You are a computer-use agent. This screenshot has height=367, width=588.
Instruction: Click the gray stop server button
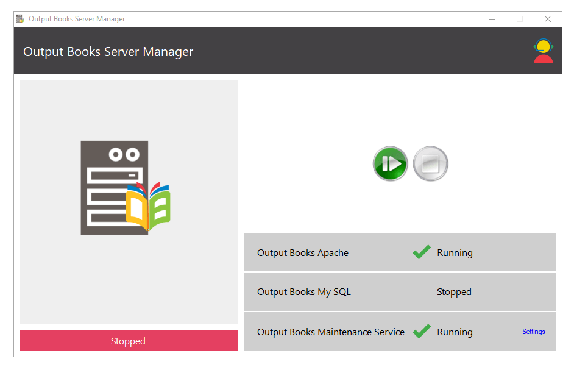431,163
